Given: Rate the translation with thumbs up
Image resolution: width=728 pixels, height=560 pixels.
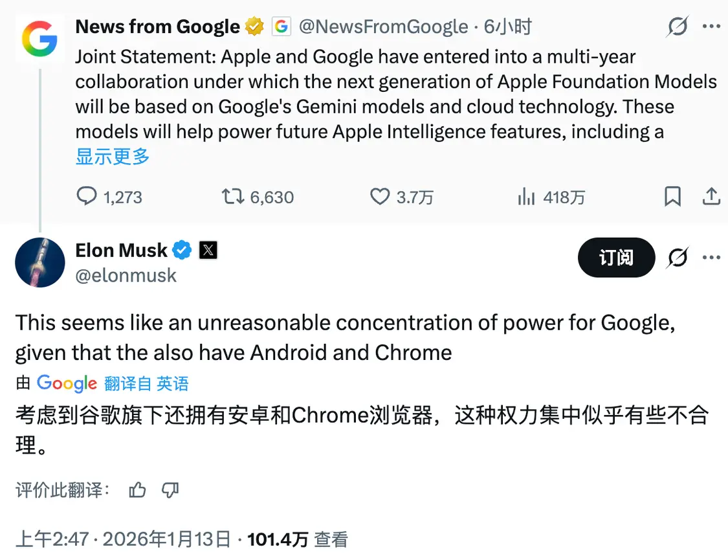Looking at the screenshot, I should point(137,490).
